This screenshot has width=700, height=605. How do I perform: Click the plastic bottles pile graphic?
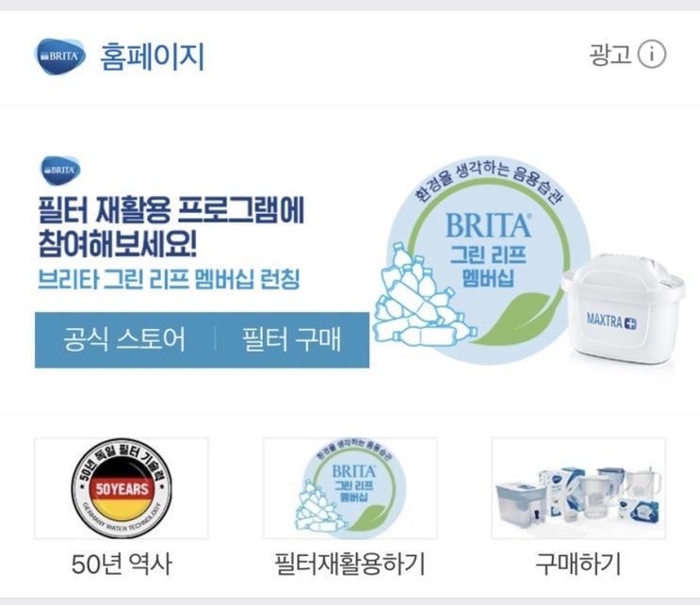[419, 296]
